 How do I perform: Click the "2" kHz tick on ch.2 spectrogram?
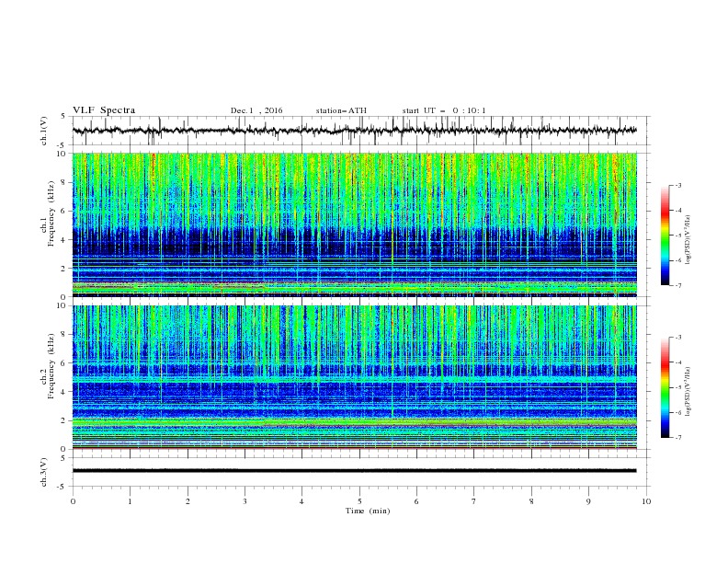(x=65, y=420)
